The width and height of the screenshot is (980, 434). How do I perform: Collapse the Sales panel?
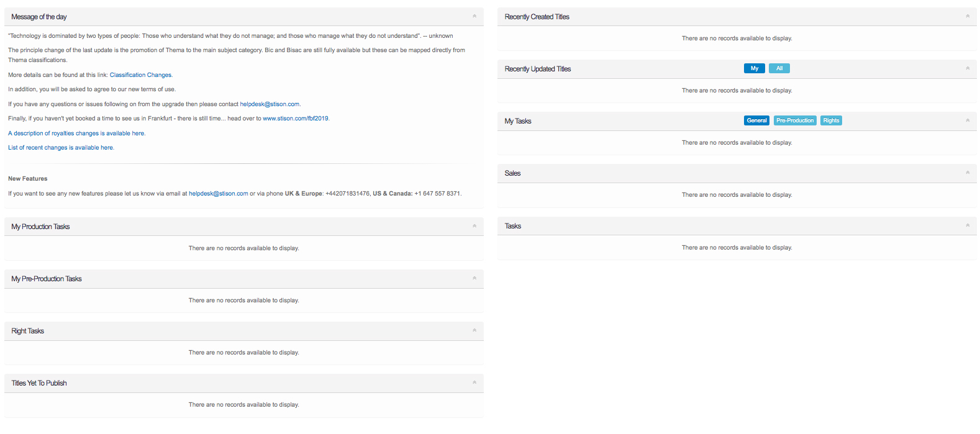(967, 173)
